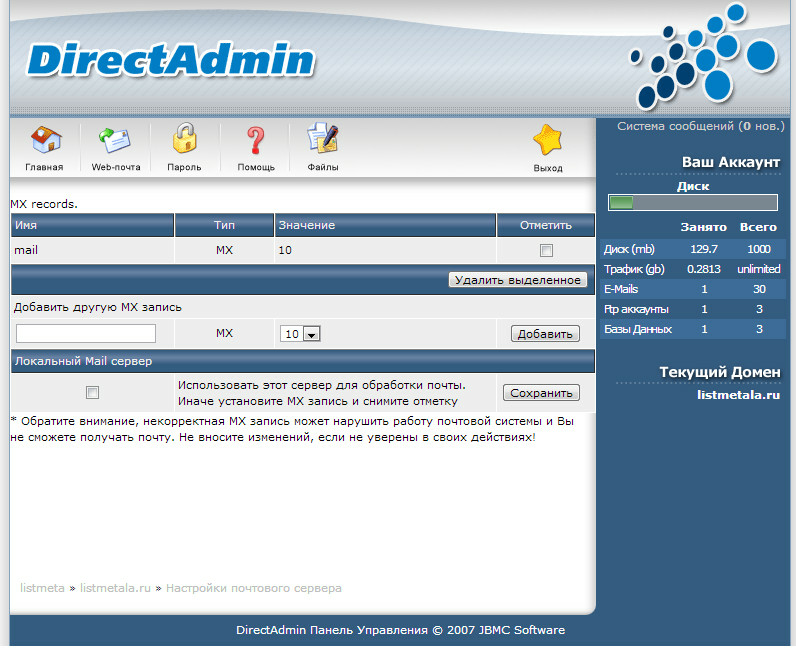This screenshot has width=796, height=656.
Task: Click the Тип column header
Action: click(224, 225)
